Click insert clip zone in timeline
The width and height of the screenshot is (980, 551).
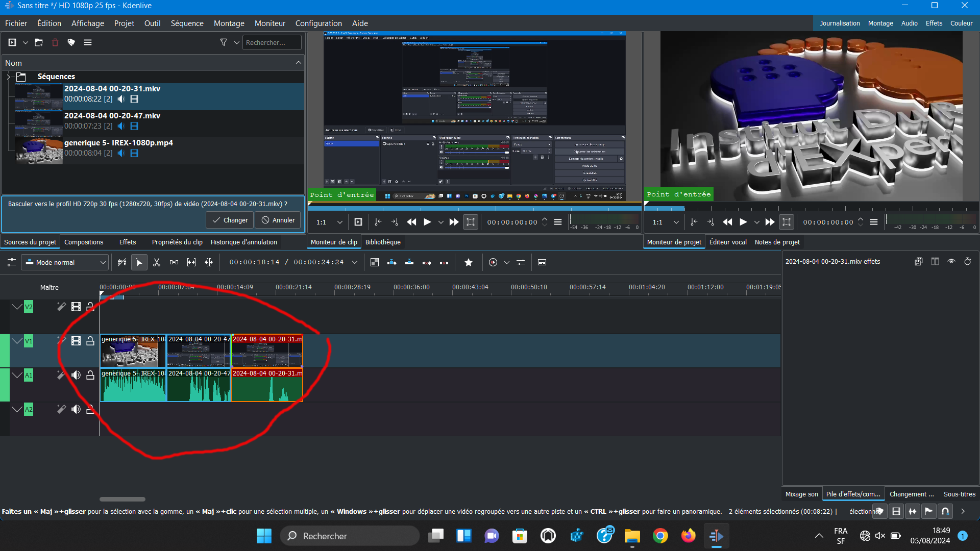click(x=392, y=262)
